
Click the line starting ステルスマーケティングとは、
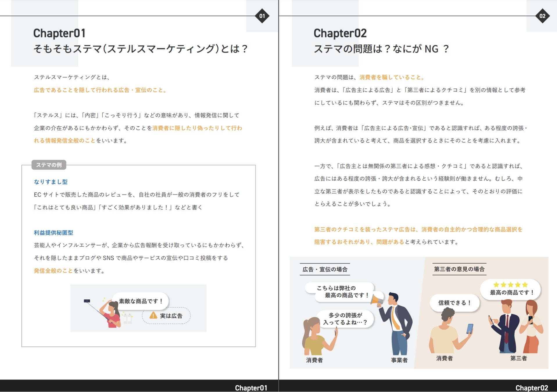tap(72, 77)
